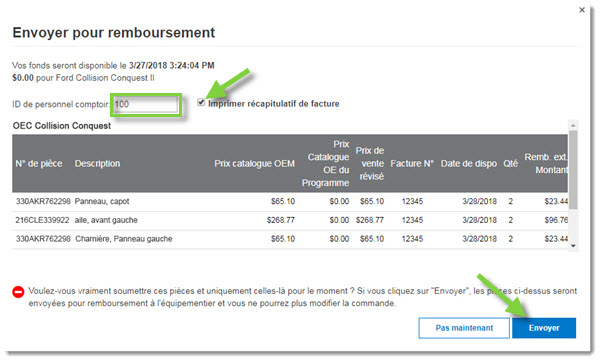Click the Pas maintenant button

pyautogui.click(x=464, y=328)
